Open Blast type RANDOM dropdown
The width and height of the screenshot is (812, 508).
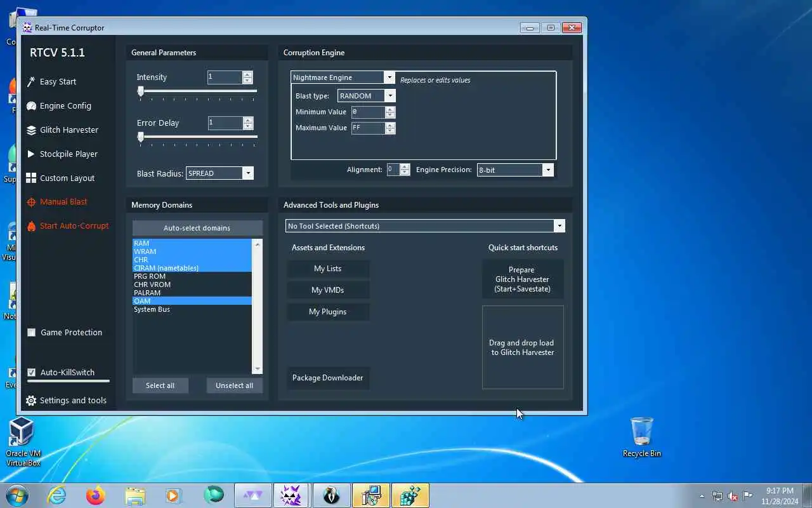coord(390,96)
